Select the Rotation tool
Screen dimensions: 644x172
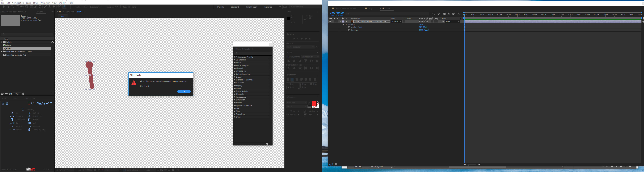click(18, 7)
